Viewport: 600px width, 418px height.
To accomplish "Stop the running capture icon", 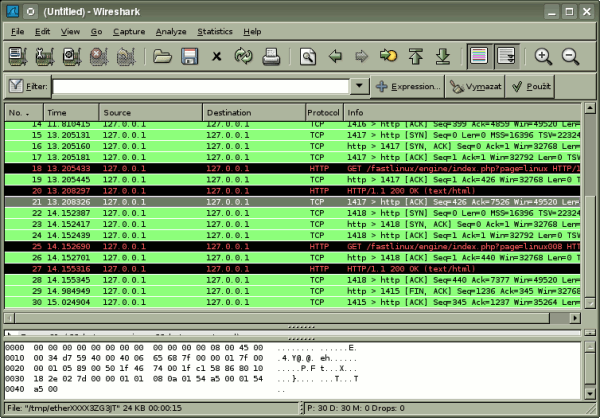I will 99,57.
